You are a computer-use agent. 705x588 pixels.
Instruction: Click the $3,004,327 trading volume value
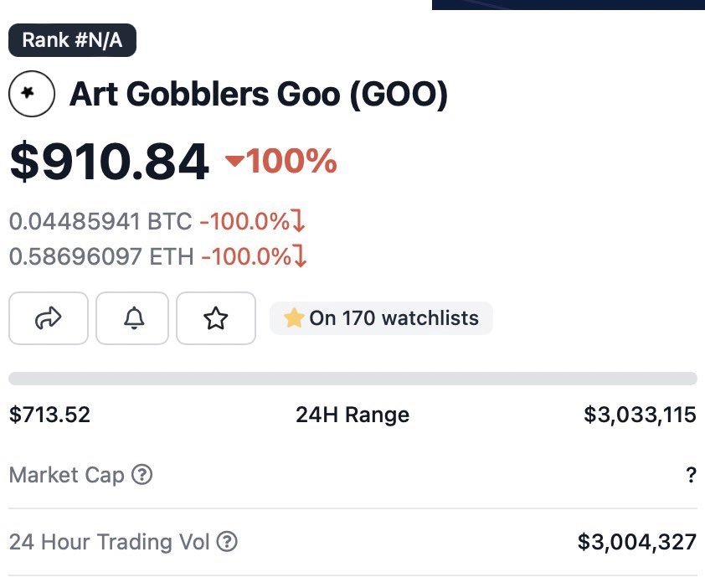[x=636, y=542]
